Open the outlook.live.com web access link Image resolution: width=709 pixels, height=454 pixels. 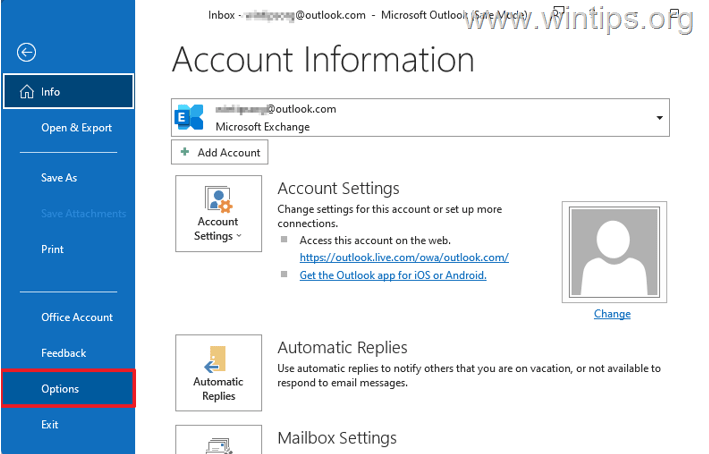pos(404,257)
